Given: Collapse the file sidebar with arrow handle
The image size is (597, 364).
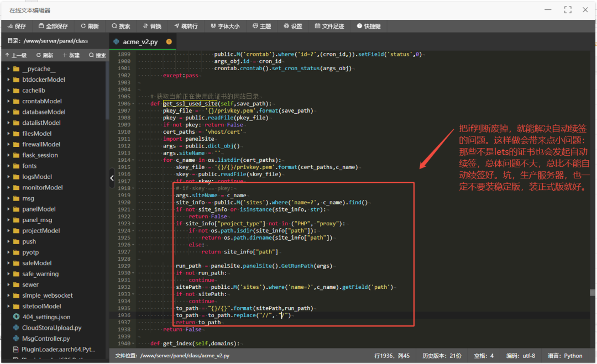Looking at the screenshot, I should tap(112, 178).
